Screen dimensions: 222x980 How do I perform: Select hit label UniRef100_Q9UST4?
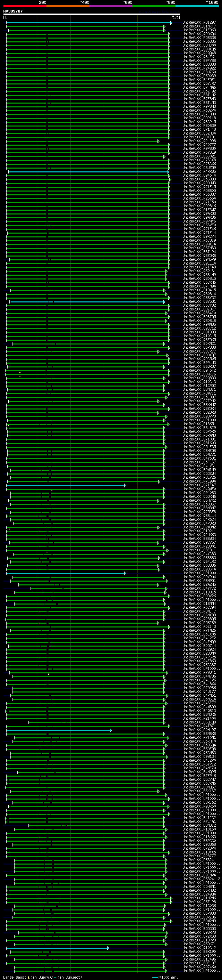[x=199, y=569]
